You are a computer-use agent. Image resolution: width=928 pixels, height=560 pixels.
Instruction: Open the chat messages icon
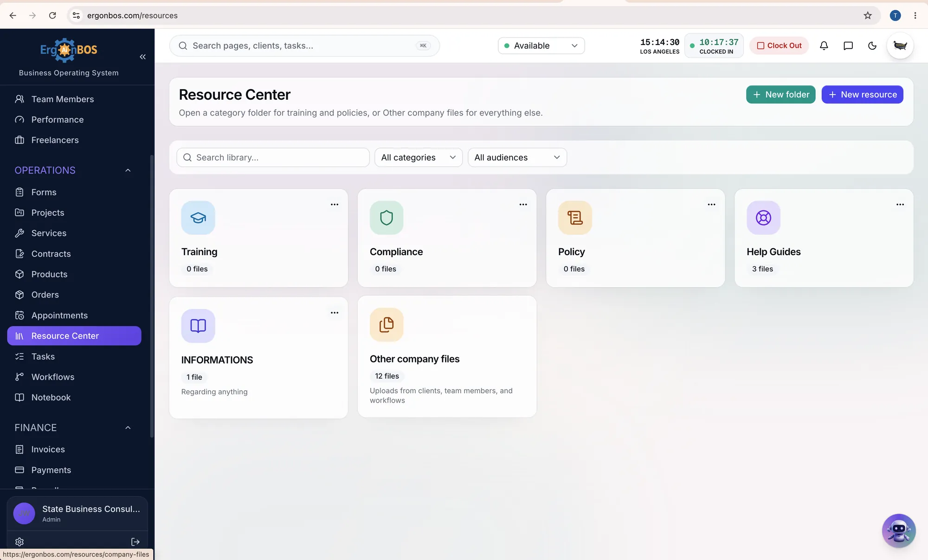click(x=848, y=45)
